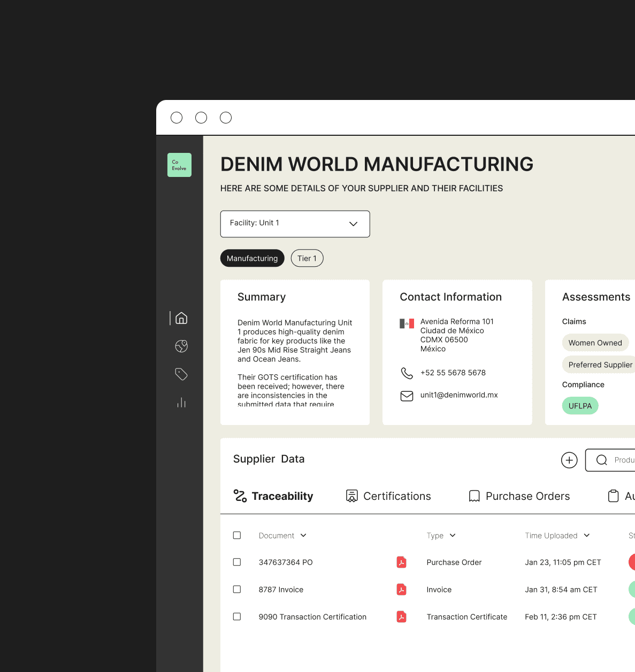This screenshot has width=635, height=672.
Task: Click the phone icon
Action: [407, 373]
